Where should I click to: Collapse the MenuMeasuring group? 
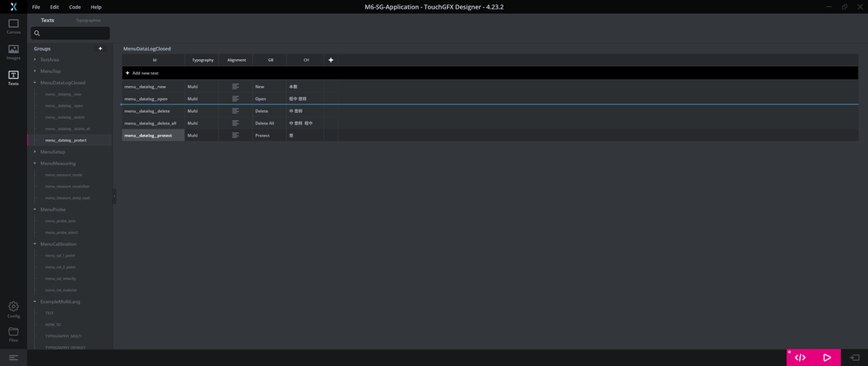tap(36, 163)
